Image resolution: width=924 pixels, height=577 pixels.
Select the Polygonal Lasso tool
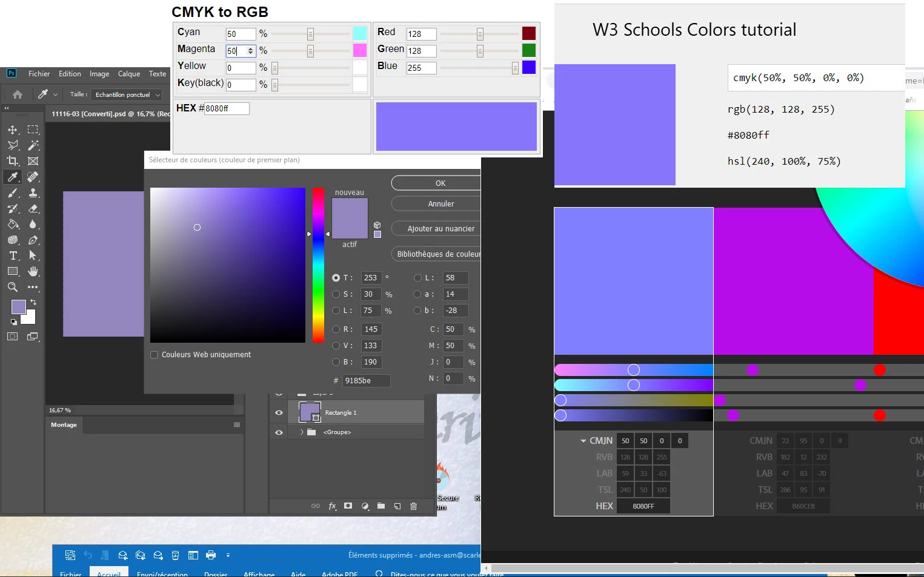point(13,145)
